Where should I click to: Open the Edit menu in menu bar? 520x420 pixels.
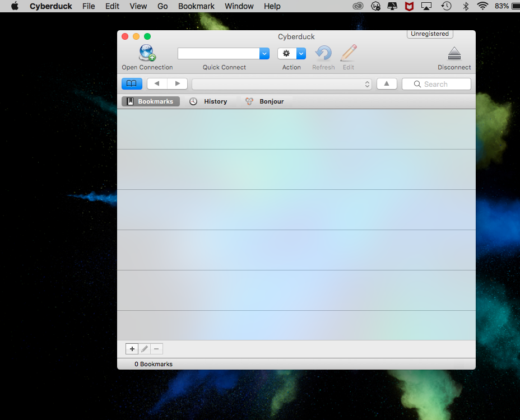(112, 6)
